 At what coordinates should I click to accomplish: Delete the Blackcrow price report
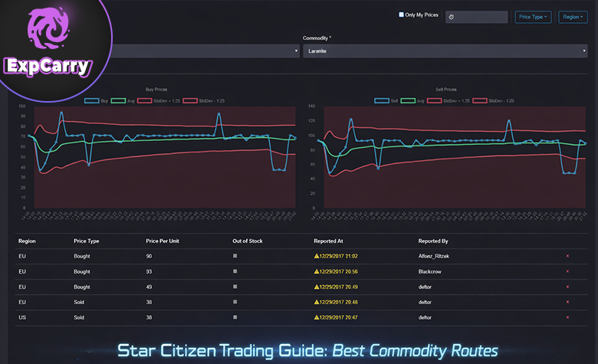click(567, 271)
